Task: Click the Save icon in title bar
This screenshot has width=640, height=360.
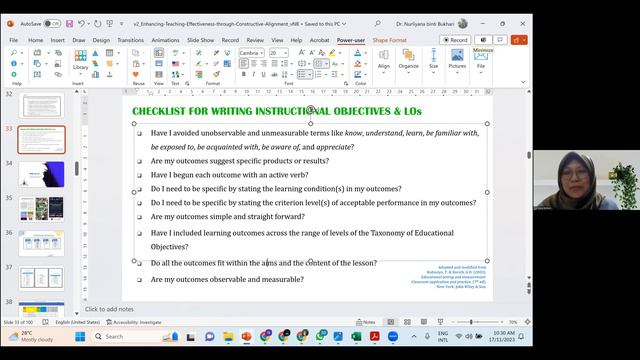Action: click(x=69, y=24)
